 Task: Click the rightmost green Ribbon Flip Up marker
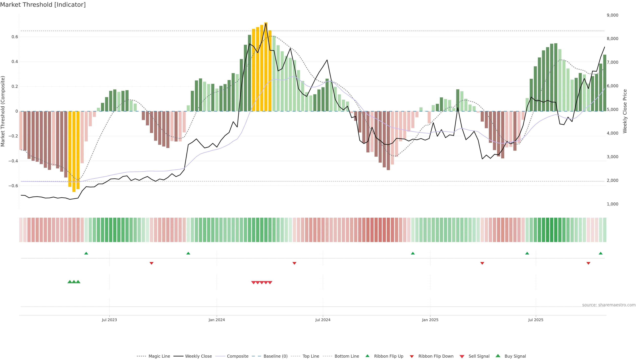[601, 253]
